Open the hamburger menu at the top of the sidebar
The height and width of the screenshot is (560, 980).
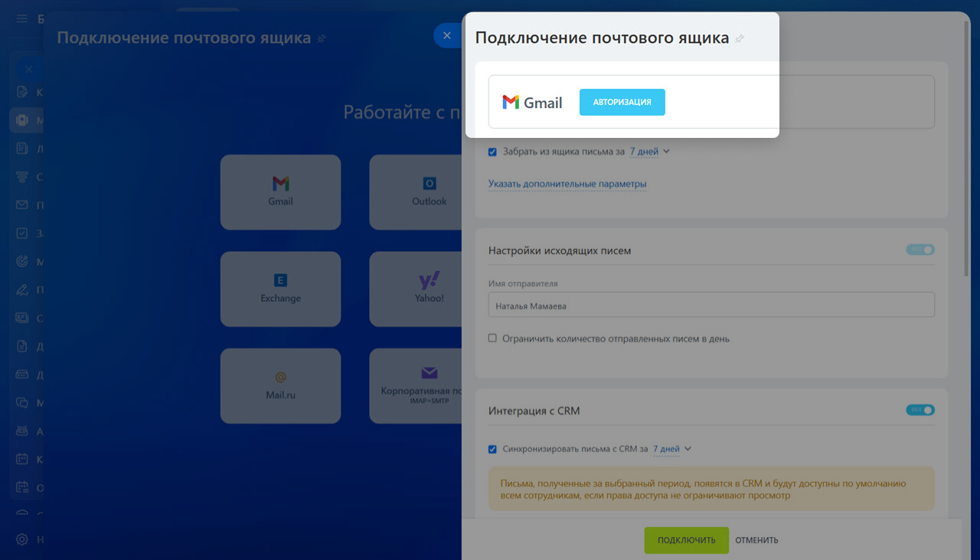coord(22,18)
